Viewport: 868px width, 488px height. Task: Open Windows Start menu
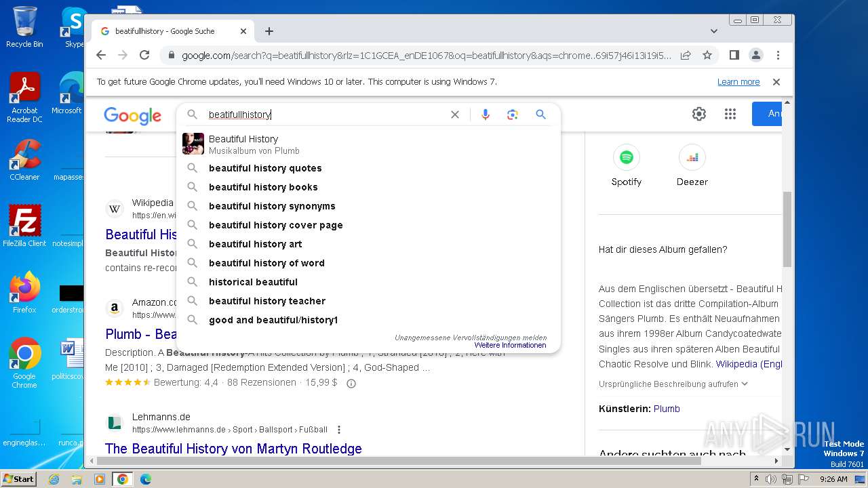click(19, 479)
